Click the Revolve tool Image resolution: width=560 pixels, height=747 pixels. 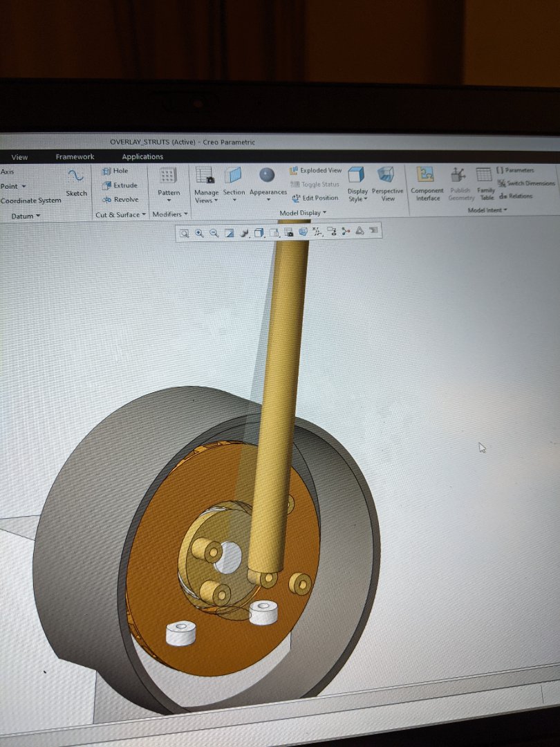[120, 200]
